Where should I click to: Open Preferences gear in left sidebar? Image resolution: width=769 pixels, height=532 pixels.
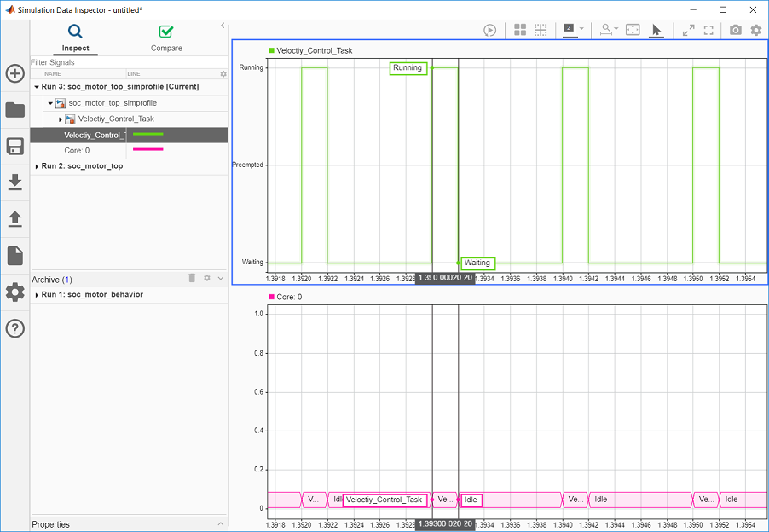click(14, 292)
